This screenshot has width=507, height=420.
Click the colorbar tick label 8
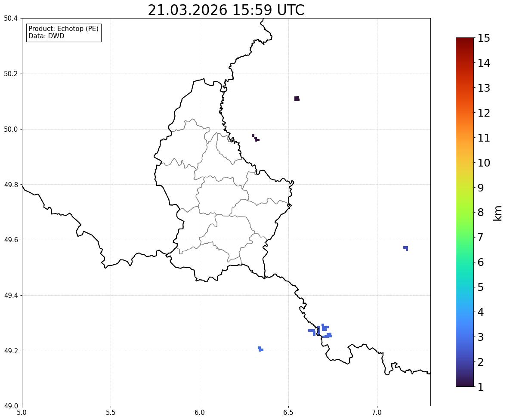(481, 213)
